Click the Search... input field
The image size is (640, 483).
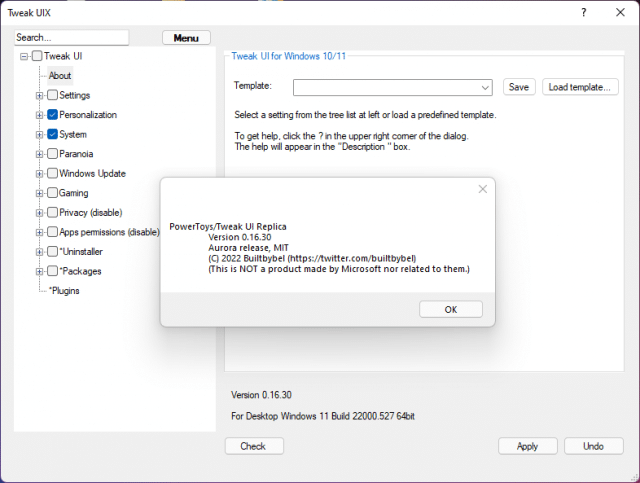tap(71, 38)
